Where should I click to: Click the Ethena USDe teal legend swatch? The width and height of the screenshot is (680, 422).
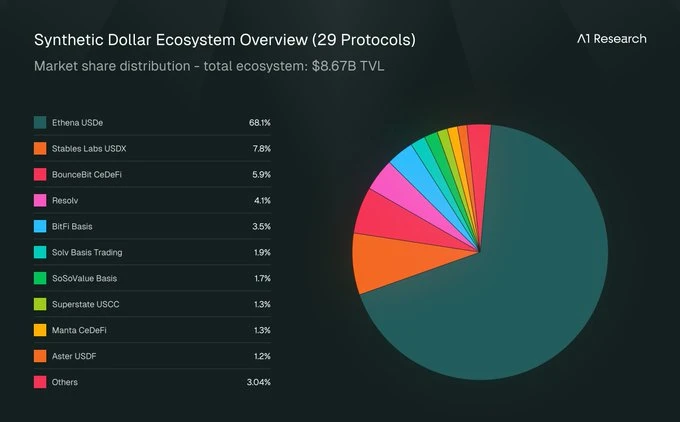point(40,122)
